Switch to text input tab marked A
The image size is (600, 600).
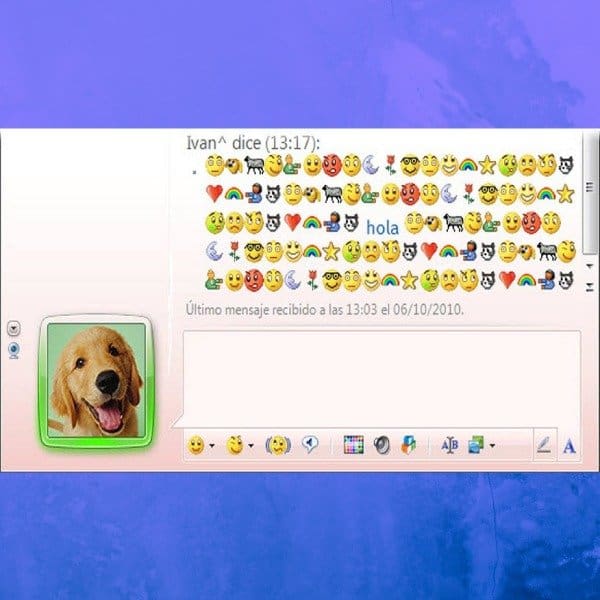pos(569,446)
